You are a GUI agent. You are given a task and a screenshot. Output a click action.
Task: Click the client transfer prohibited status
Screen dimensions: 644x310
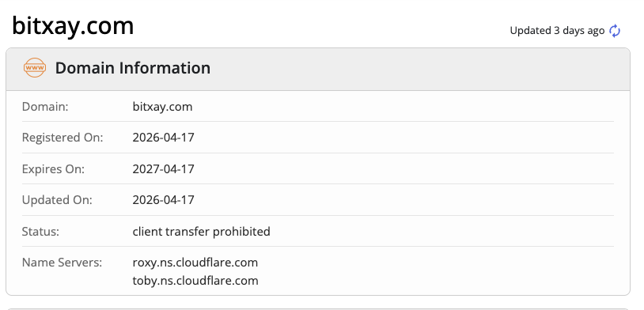tap(201, 232)
